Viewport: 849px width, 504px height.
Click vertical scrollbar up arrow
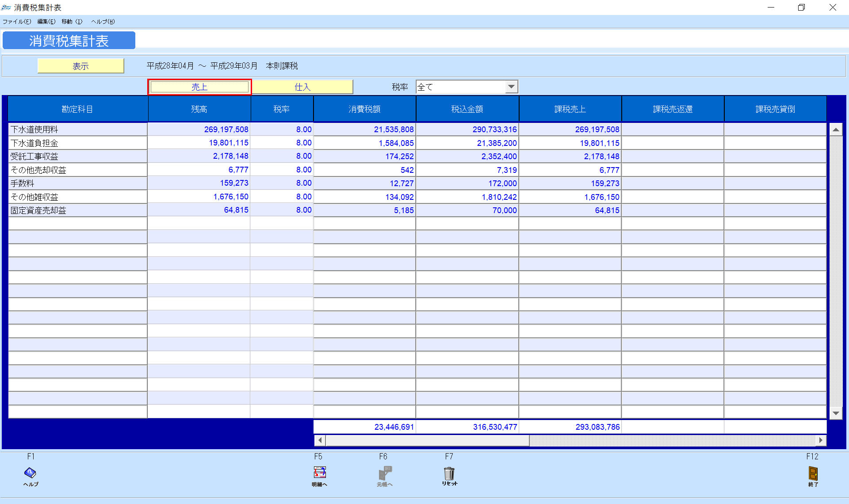[x=836, y=130]
